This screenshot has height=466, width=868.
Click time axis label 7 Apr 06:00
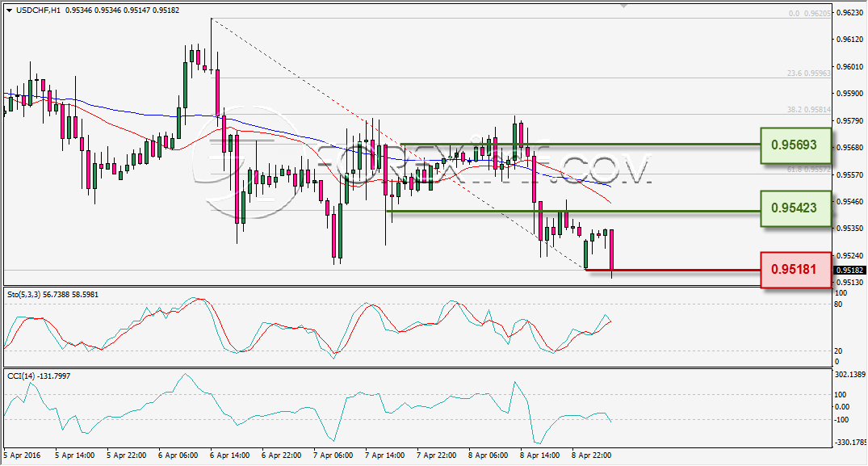[333, 455]
